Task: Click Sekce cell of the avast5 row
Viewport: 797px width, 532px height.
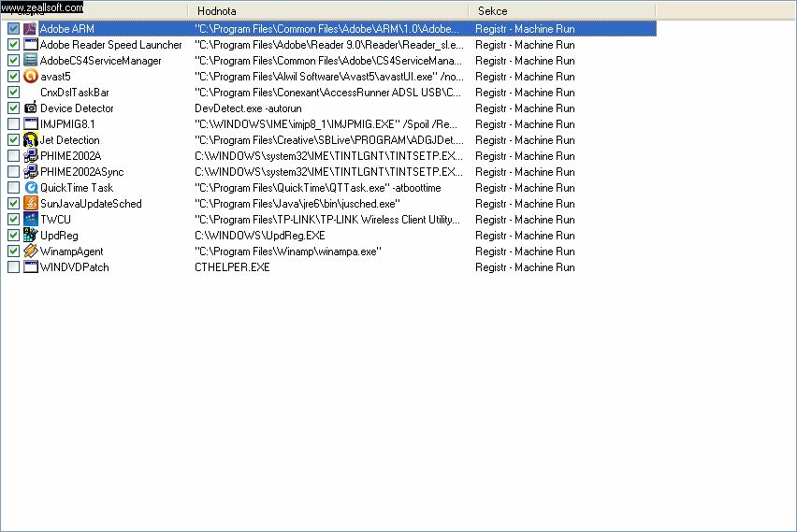Action: click(525, 77)
